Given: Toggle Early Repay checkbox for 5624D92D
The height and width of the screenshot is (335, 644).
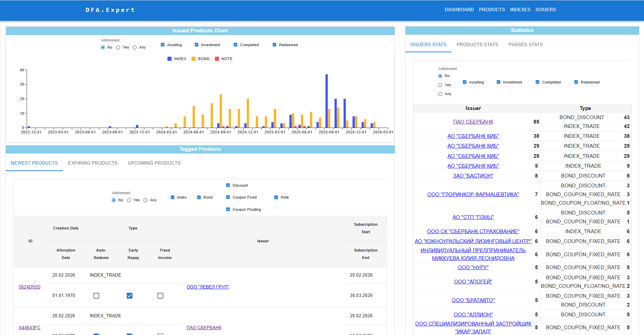Looking at the screenshot, I should click(x=129, y=296).
